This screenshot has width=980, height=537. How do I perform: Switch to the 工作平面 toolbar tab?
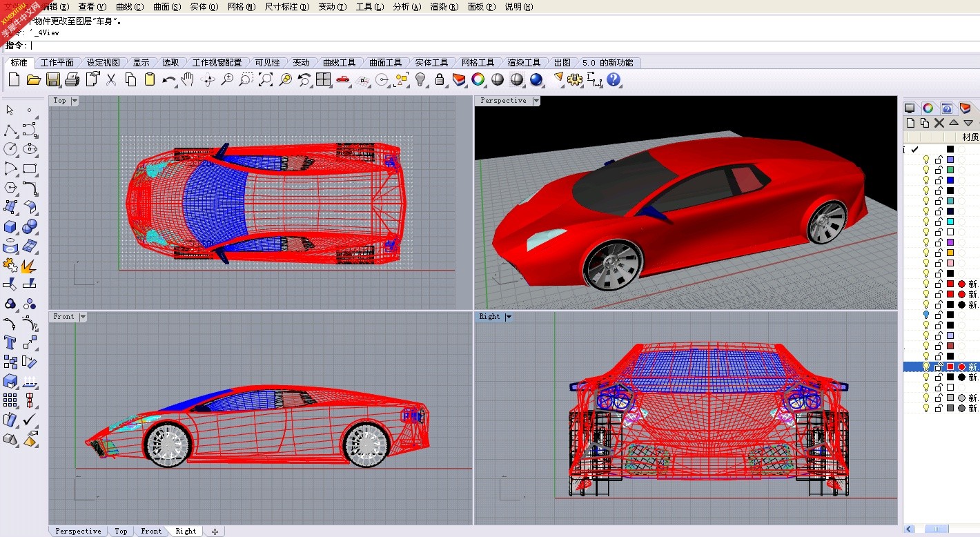(x=57, y=63)
